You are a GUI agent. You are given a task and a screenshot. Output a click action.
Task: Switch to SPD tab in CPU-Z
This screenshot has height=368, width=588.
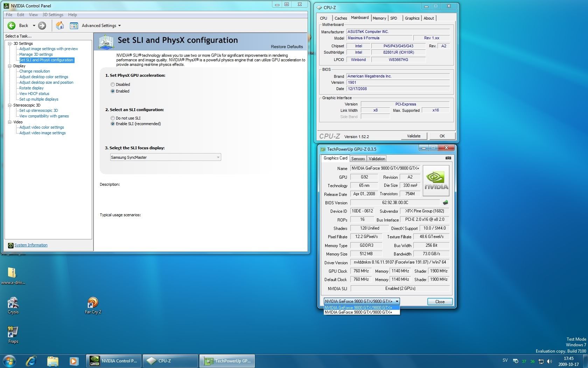(394, 18)
